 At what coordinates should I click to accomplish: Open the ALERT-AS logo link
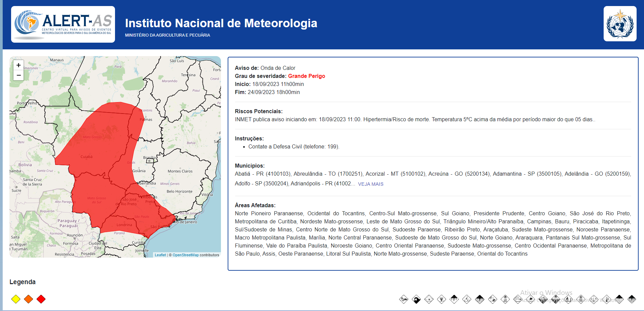click(x=63, y=24)
